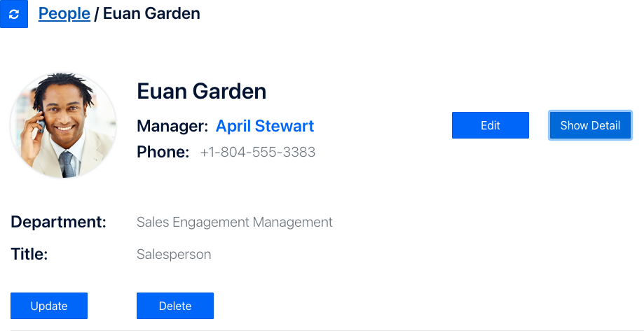Click the phone number +1-804-555-3383
644x331 pixels.
257,152
